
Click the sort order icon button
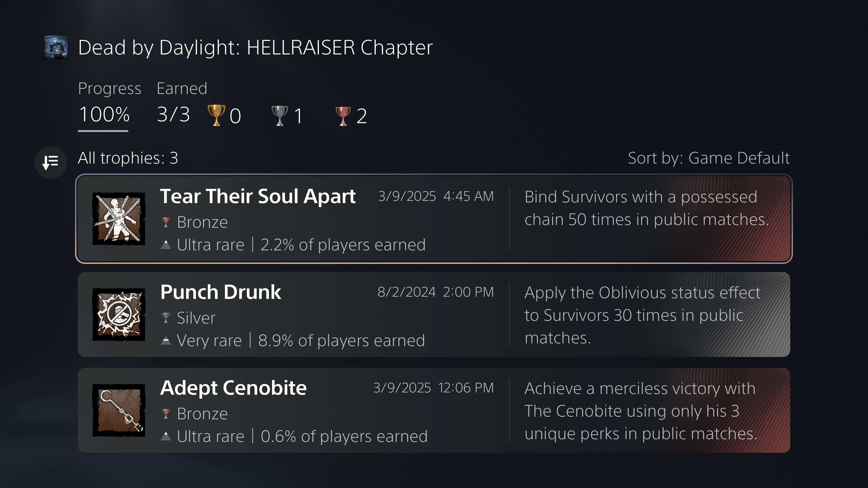51,162
